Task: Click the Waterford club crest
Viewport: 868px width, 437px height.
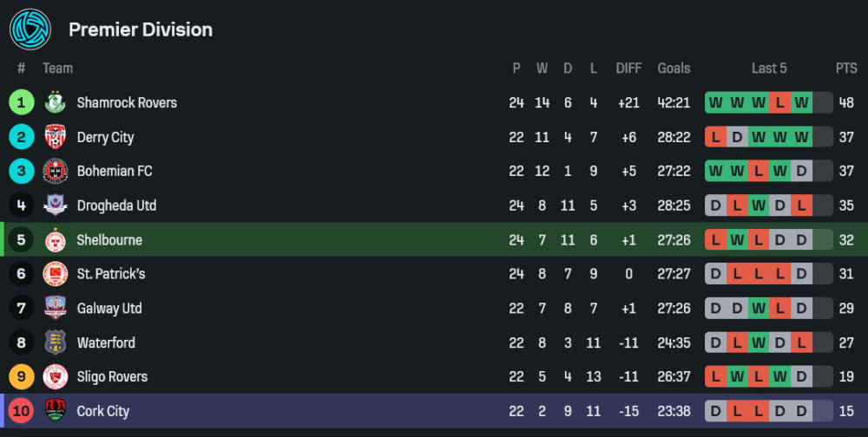Action: (x=56, y=342)
